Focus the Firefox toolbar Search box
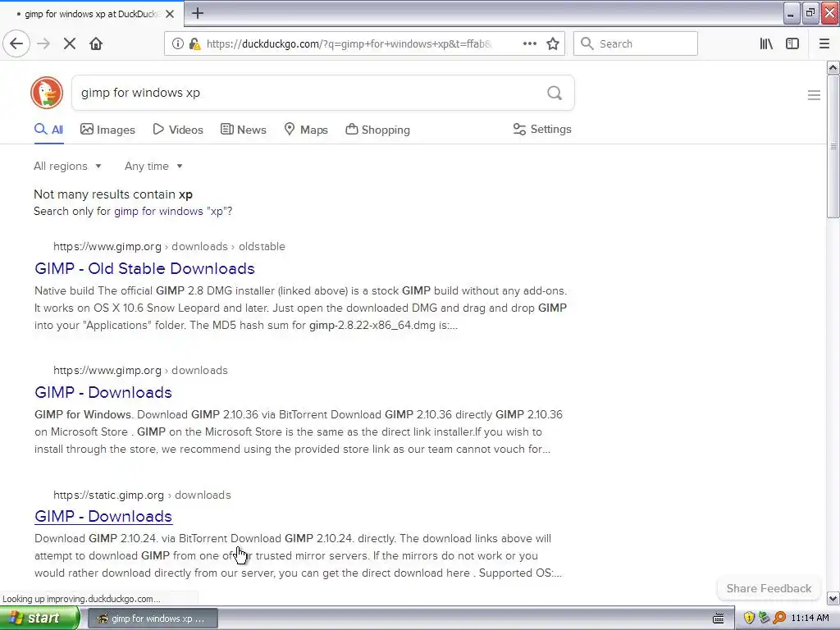 (636, 44)
